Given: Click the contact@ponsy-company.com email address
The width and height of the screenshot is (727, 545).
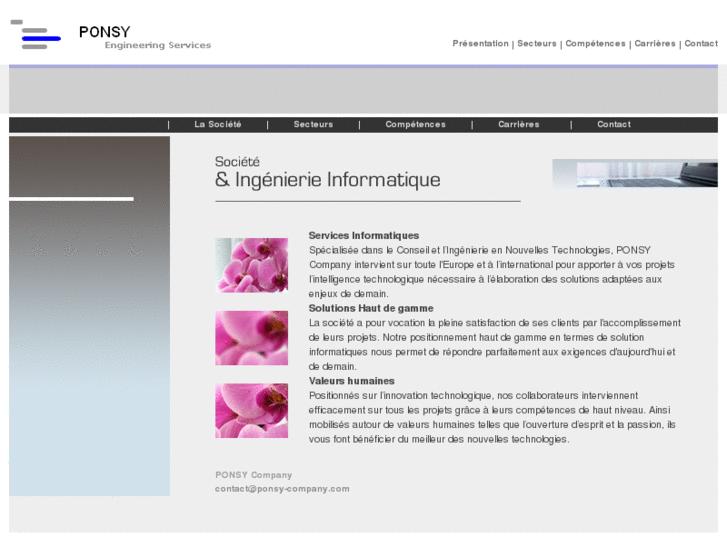Looking at the screenshot, I should click(x=282, y=489).
